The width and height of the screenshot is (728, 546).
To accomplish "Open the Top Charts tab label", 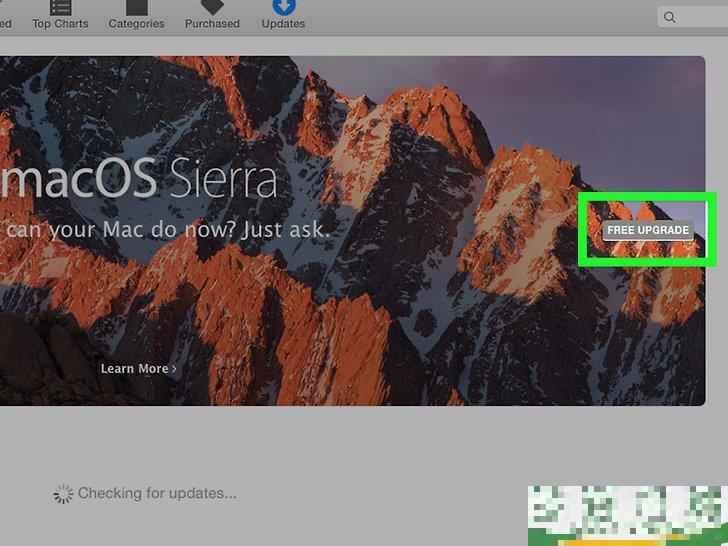I will [60, 24].
